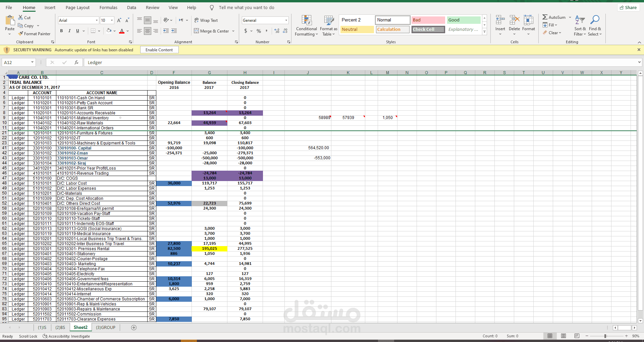Open Conditional Formatting menu
This screenshot has width=644, height=342.
coord(306,26)
